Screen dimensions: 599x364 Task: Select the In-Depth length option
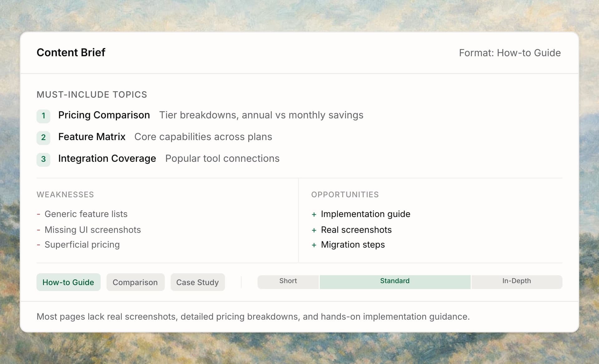tap(516, 281)
